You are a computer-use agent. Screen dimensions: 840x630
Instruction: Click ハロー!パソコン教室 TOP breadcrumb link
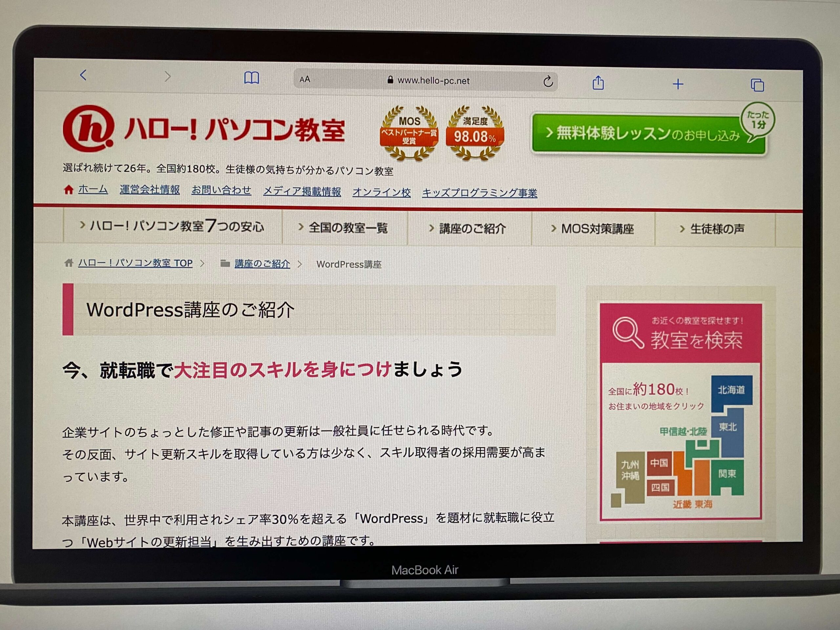[x=136, y=263]
